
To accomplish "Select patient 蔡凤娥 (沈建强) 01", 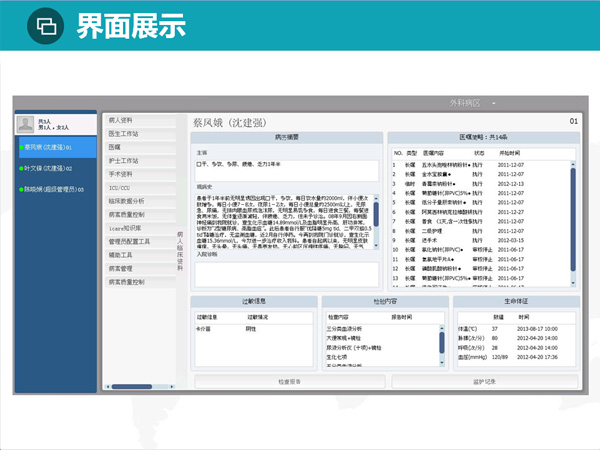I will pyautogui.click(x=56, y=147).
